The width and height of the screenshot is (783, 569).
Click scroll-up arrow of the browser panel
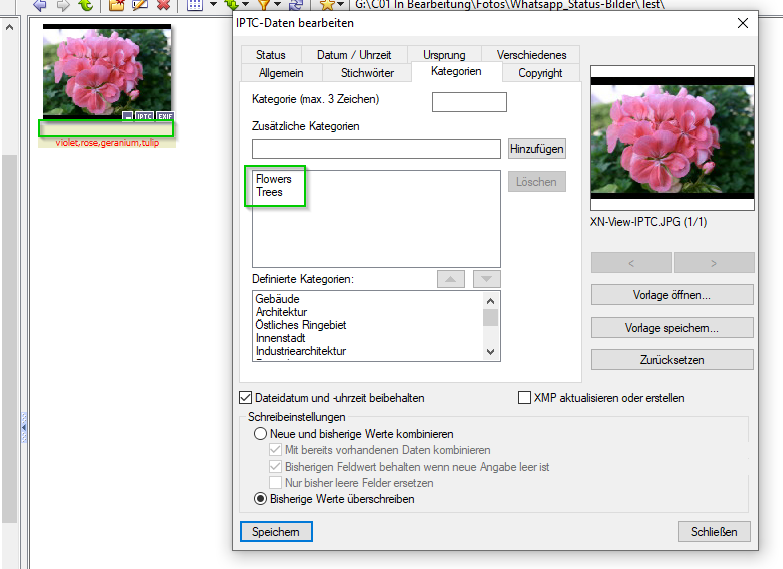[x=9, y=27]
